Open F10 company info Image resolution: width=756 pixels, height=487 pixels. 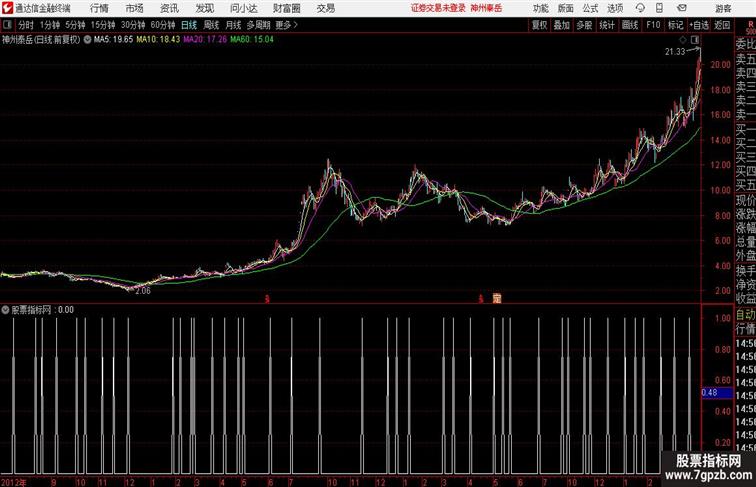pyautogui.click(x=653, y=25)
